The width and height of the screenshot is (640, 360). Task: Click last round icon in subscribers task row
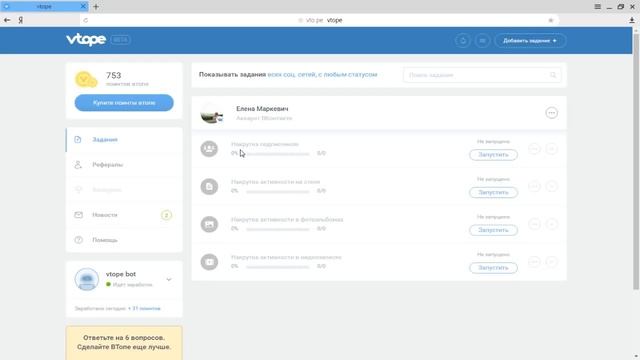pyautogui.click(x=551, y=149)
